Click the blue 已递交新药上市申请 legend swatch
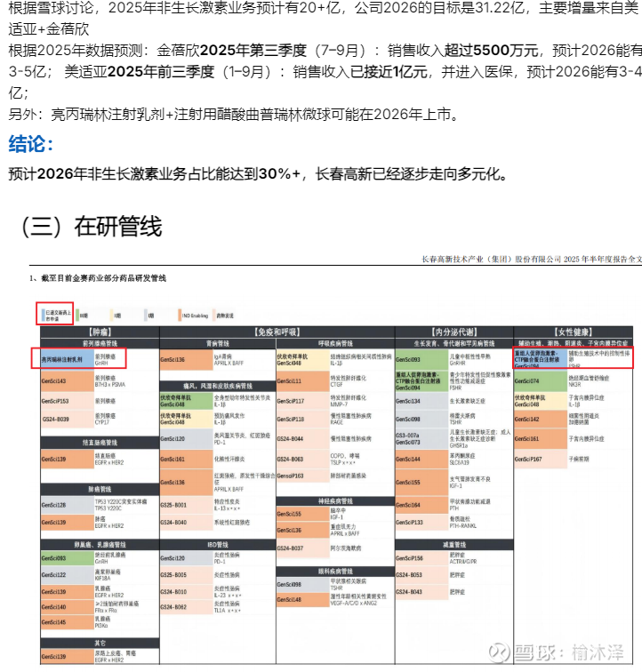The image size is (642, 672). [x=43, y=316]
